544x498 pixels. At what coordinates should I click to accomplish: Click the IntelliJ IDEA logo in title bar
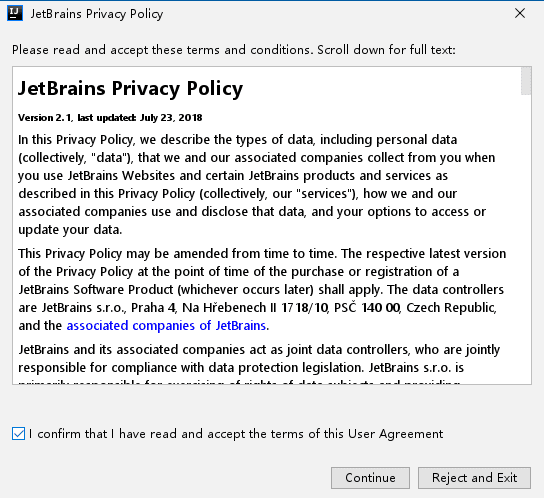click(x=15, y=14)
